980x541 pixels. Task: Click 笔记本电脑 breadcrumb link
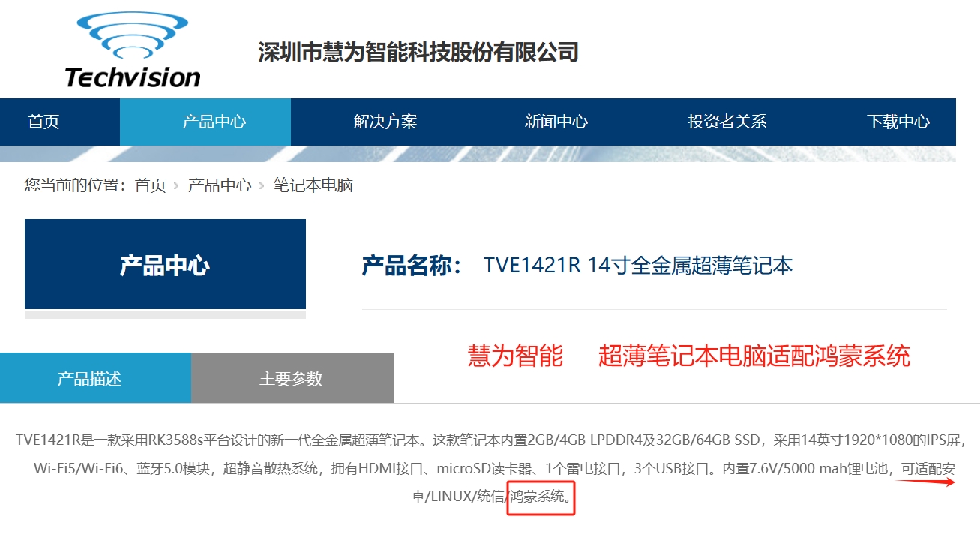pyautogui.click(x=313, y=185)
